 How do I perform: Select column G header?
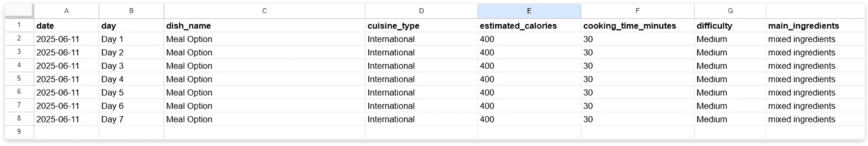pyautogui.click(x=730, y=11)
